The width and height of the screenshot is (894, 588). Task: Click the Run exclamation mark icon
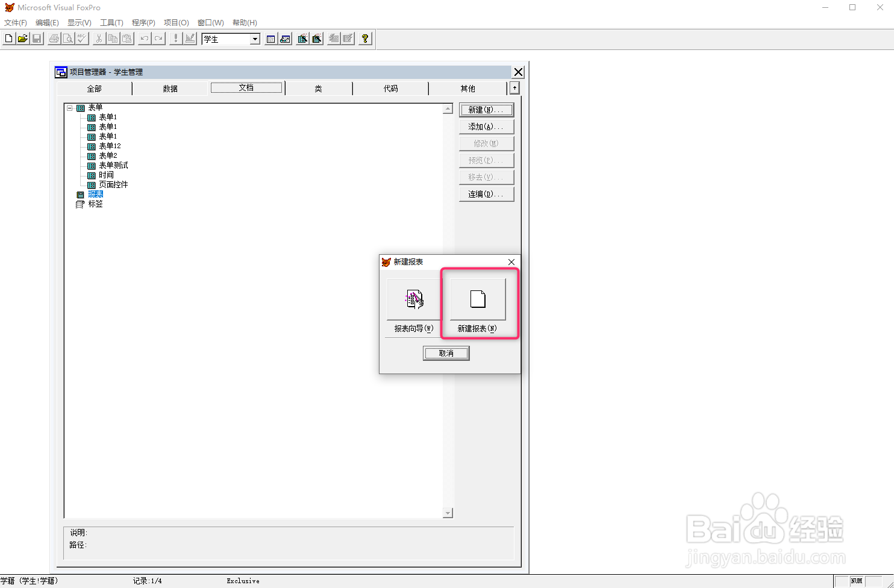pos(176,39)
